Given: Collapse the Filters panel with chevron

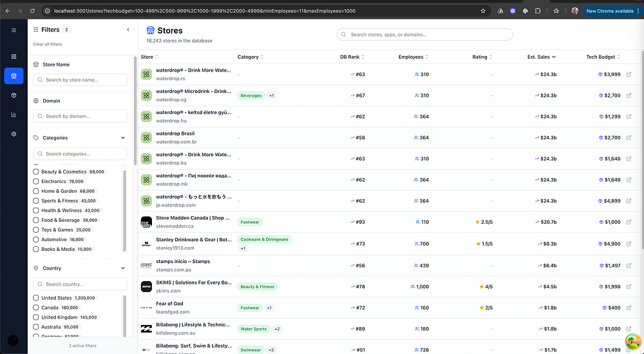Looking at the screenshot, I should [128, 30].
